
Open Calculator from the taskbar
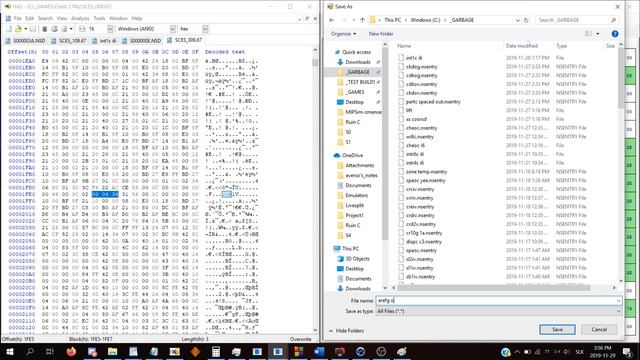(216, 351)
